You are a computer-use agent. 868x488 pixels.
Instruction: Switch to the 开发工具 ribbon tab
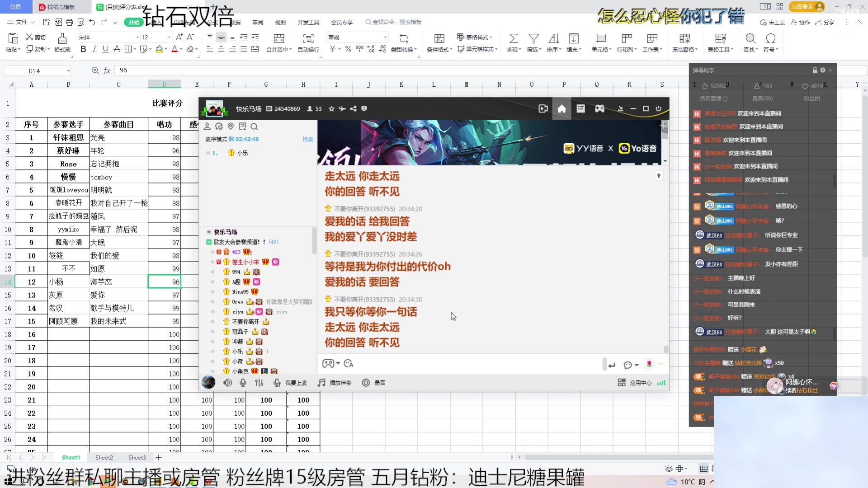(308, 22)
